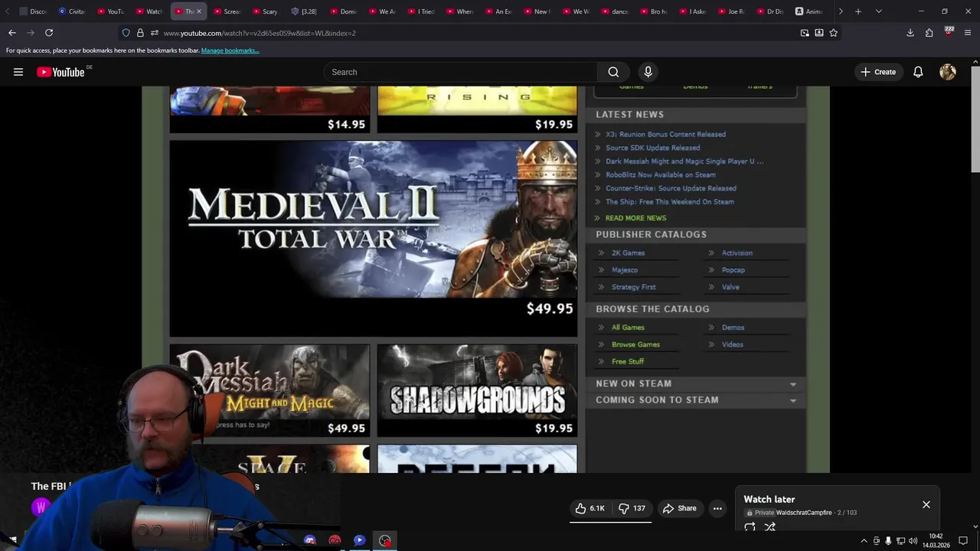980x551 pixels.
Task: Click the youtube.com address bar URL
Action: click(260, 33)
